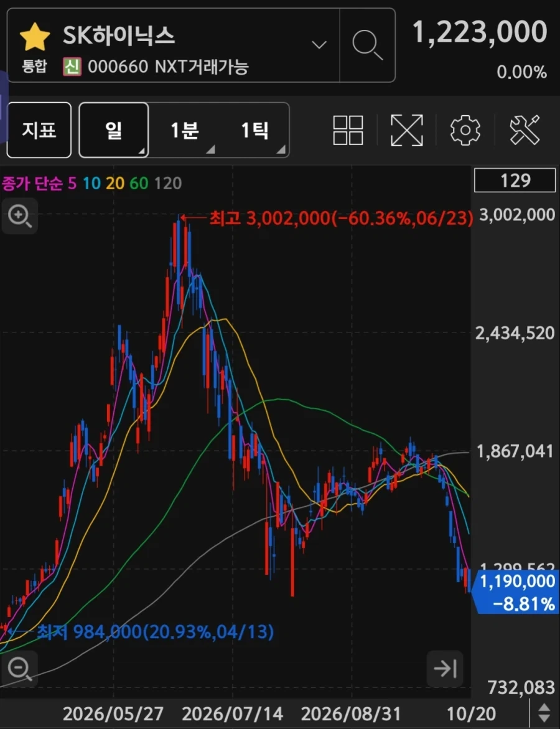Click the 통합 market label
This screenshot has height=729, width=560.
[34, 67]
